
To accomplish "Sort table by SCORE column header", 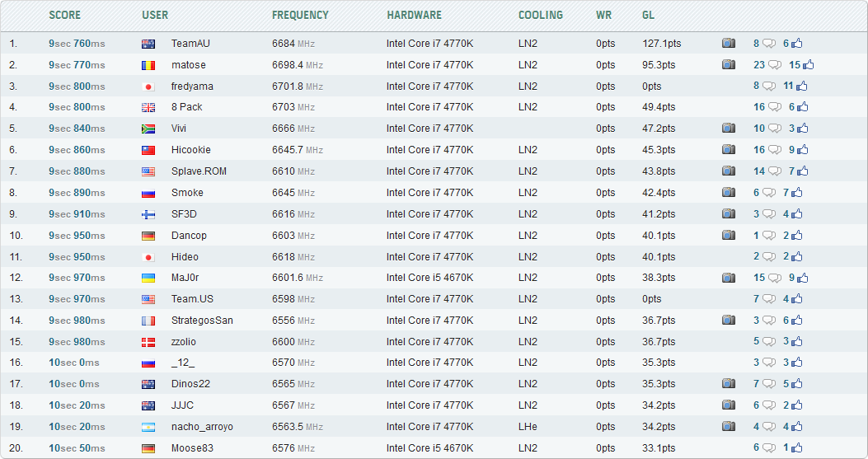I will (65, 16).
